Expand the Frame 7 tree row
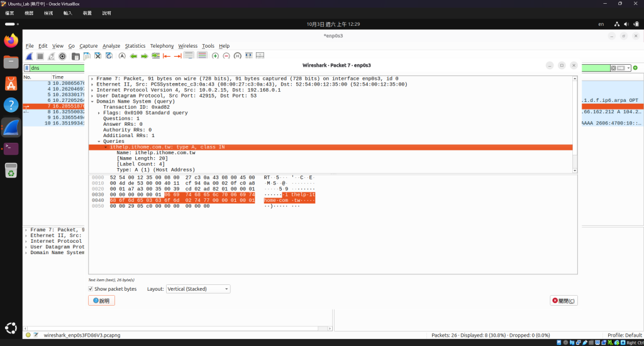This screenshot has height=346, width=644. 92,79
